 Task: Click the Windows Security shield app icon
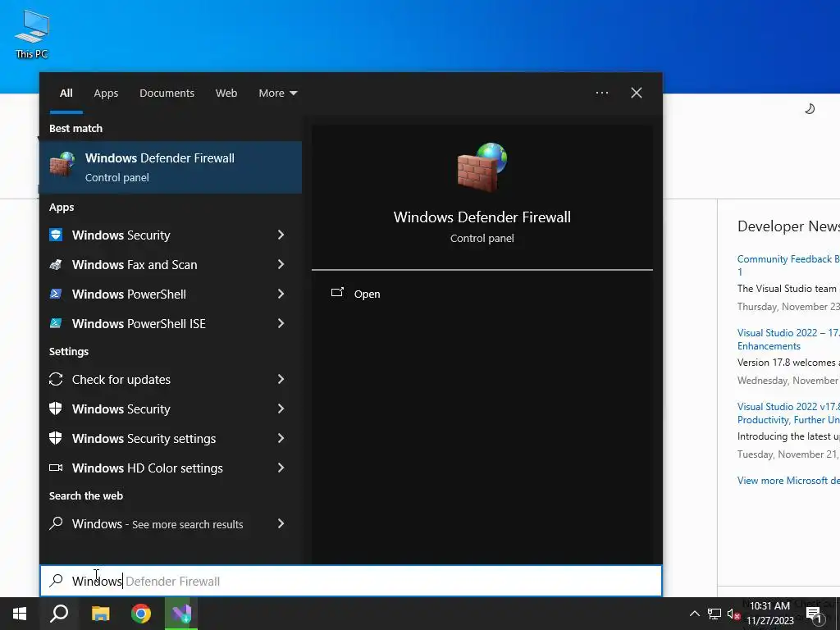(56, 235)
